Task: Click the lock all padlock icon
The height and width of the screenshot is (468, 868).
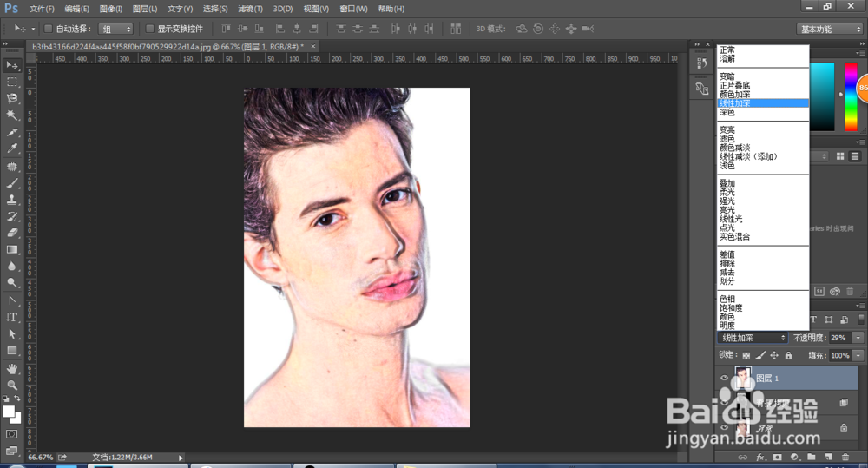Action: pyautogui.click(x=788, y=356)
